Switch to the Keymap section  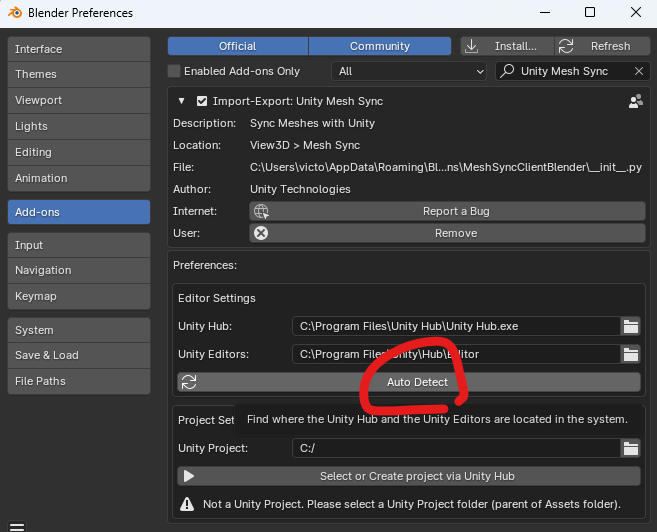tap(79, 297)
